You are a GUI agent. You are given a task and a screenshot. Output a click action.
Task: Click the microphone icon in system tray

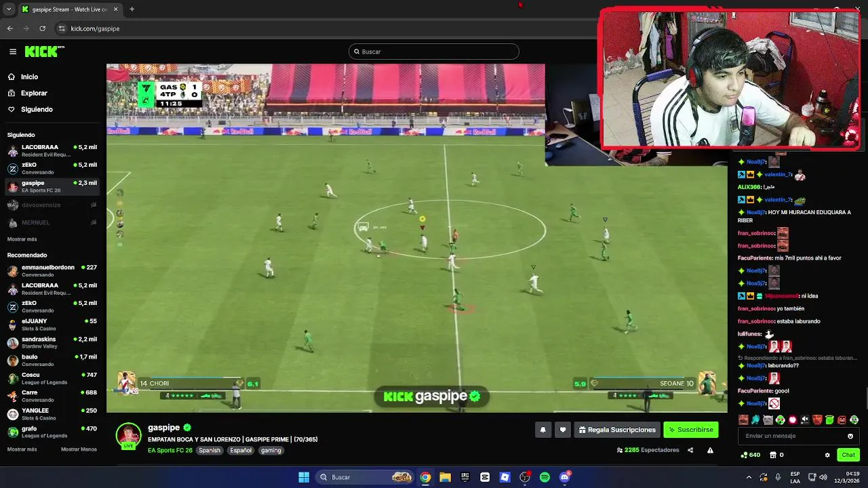tap(778, 477)
